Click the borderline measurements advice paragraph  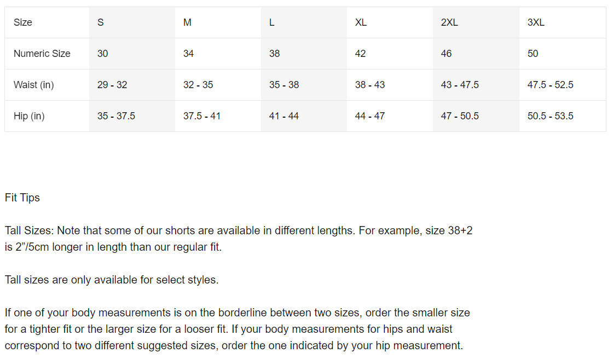pos(237,329)
